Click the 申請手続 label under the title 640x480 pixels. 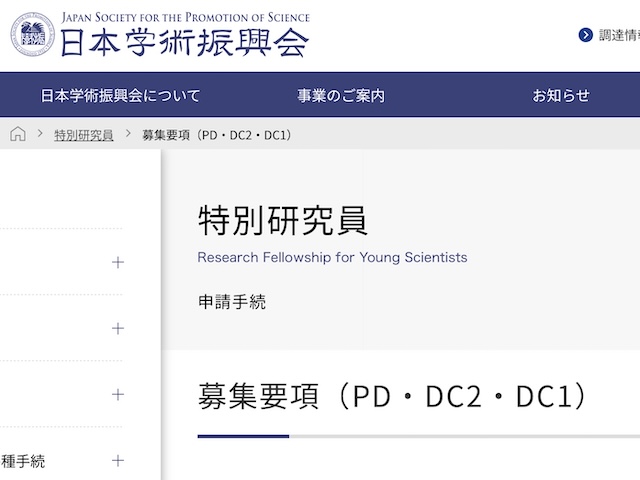232,301
